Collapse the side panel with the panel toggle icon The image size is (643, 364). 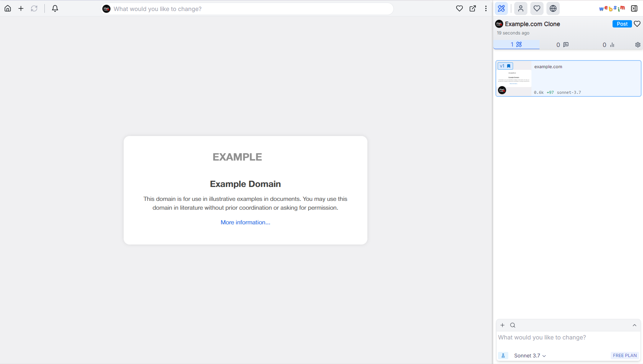[x=634, y=8]
